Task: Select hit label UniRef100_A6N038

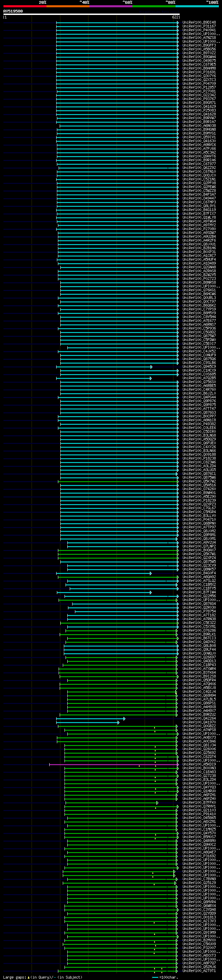Action: click(x=199, y=125)
